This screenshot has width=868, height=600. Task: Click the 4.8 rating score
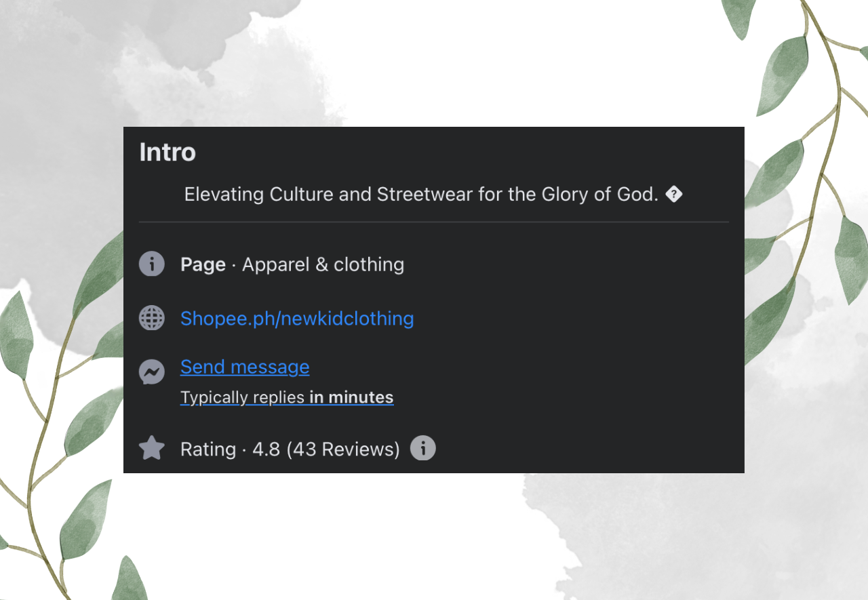[x=266, y=449]
